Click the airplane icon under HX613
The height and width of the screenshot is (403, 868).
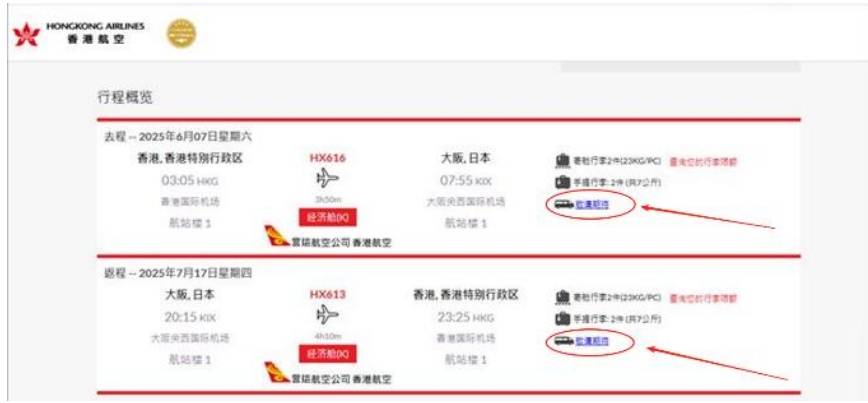[328, 315]
